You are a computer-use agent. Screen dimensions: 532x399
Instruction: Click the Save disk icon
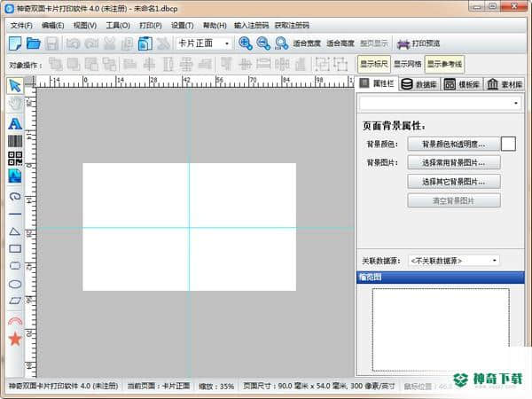pyautogui.click(x=52, y=43)
